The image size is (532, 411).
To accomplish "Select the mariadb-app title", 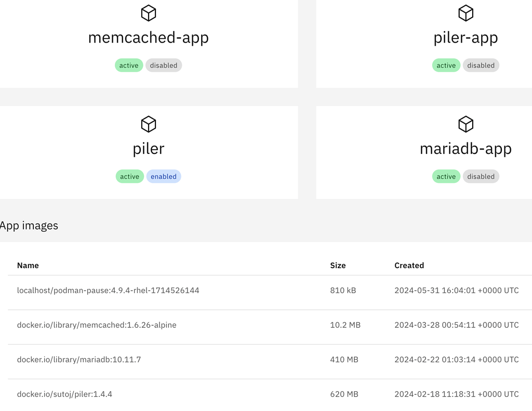I will (x=465, y=149).
